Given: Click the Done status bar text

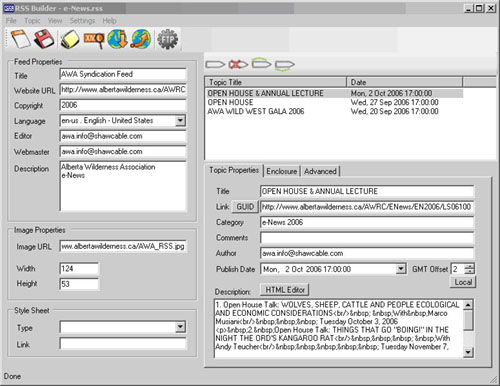Looking at the screenshot, I should point(12,376).
